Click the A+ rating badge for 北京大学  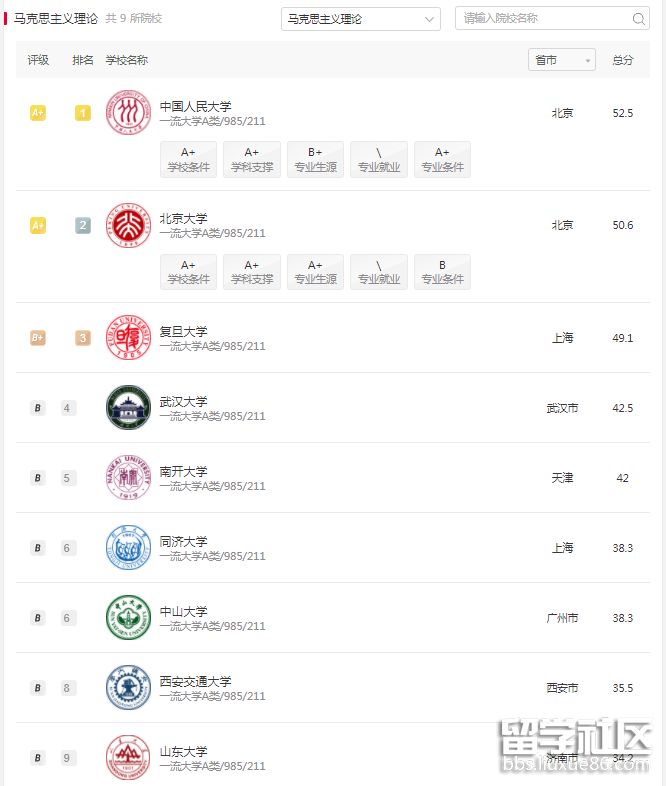tap(38, 225)
